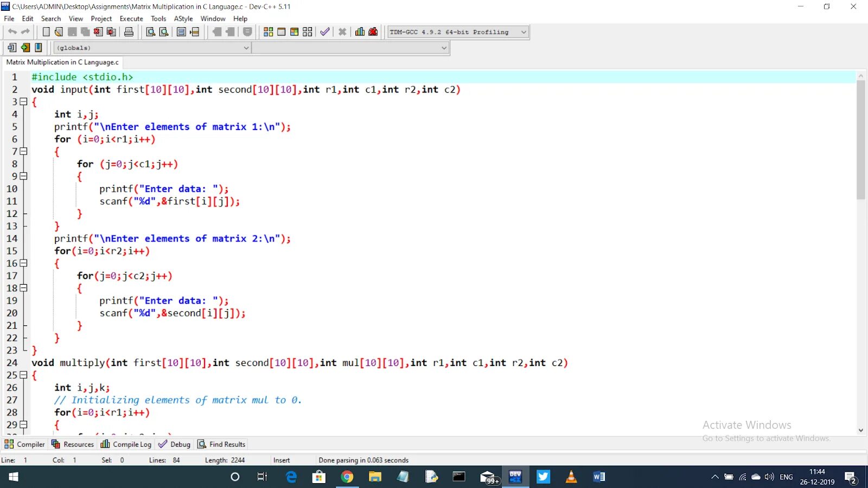Rebuild all with the Rebuild All icon
This screenshot has width=868, height=488.
tap(308, 32)
